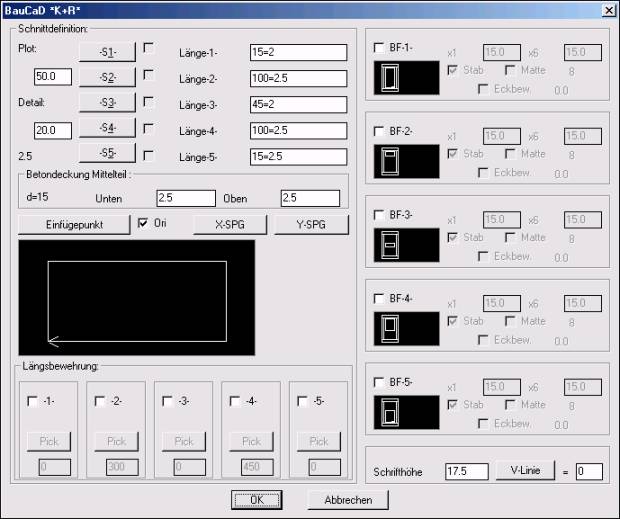Click the BF-4 stirrup shape preview image

[406, 329]
